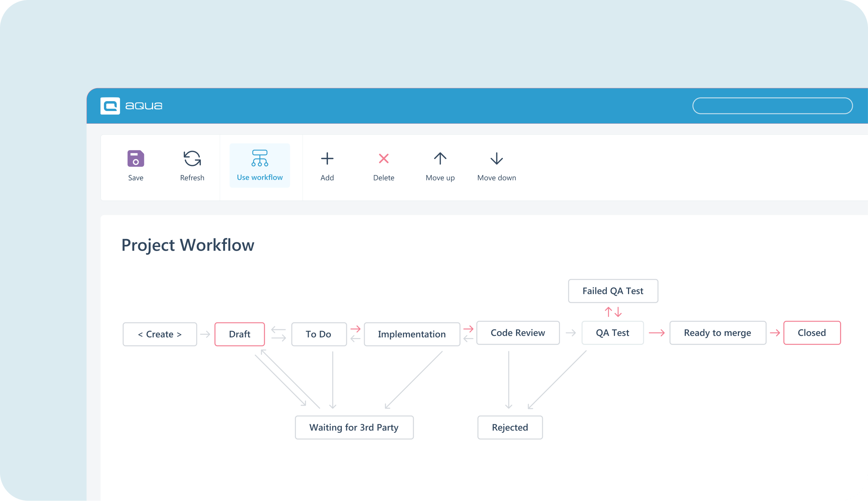
Task: Select the Refresh icon
Action: pos(192,159)
